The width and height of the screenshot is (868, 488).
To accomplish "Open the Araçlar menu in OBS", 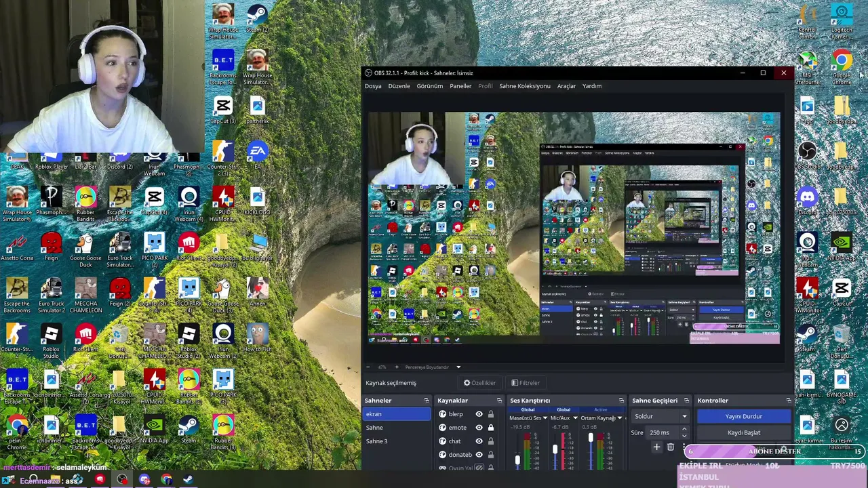I will tap(566, 86).
